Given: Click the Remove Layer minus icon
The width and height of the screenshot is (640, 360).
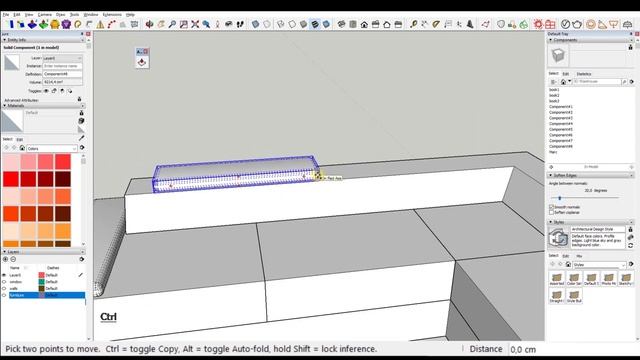Looking at the screenshot, I should point(13,259).
